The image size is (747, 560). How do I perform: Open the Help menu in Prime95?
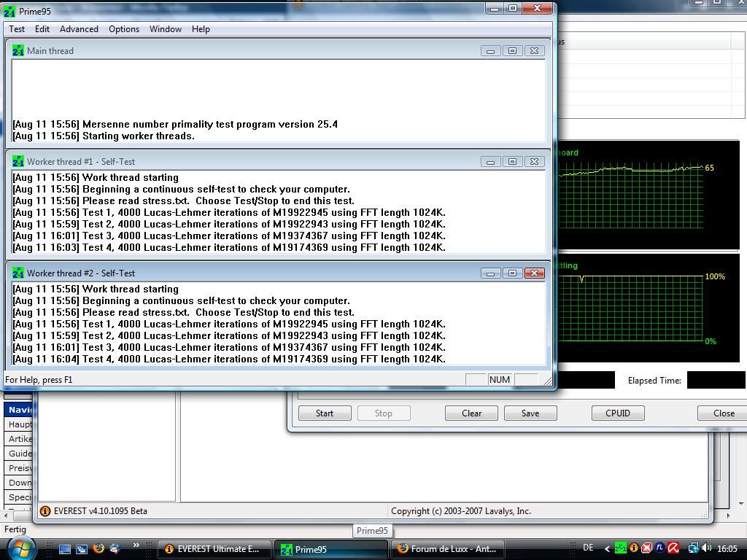201,29
